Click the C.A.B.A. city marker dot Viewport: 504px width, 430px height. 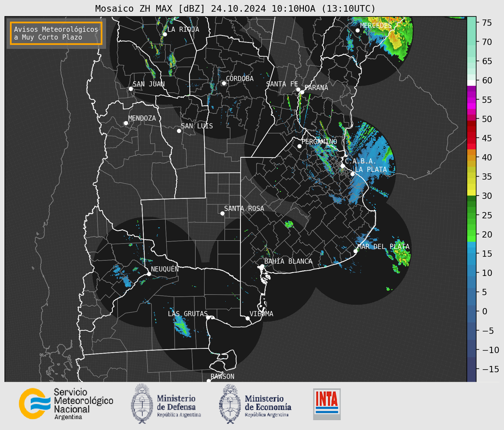tap(343, 166)
